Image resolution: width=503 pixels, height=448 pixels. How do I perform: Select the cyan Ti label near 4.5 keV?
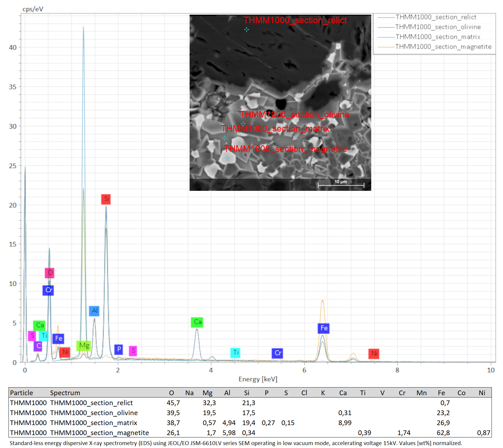235,353
